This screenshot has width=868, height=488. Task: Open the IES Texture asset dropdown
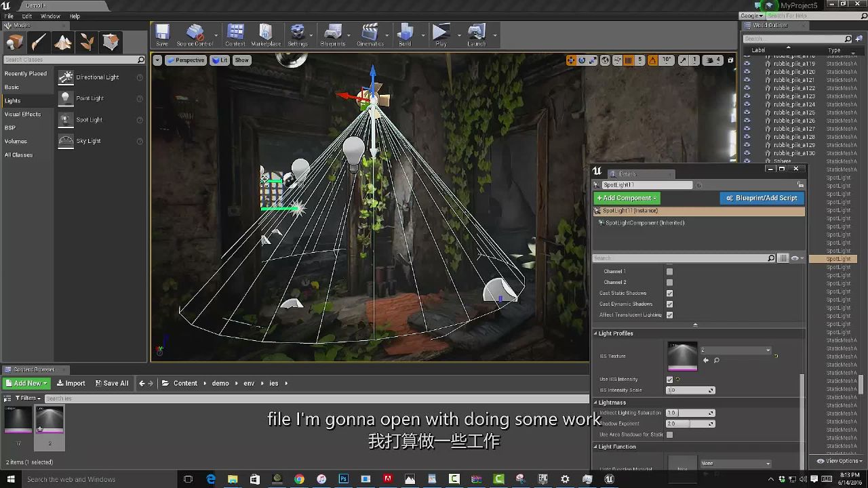point(736,350)
